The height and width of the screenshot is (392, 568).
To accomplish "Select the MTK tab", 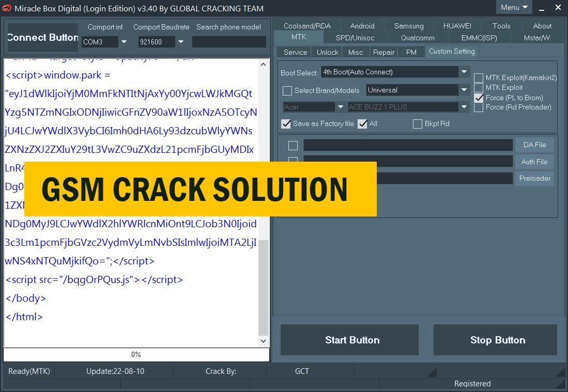I will 299,37.
